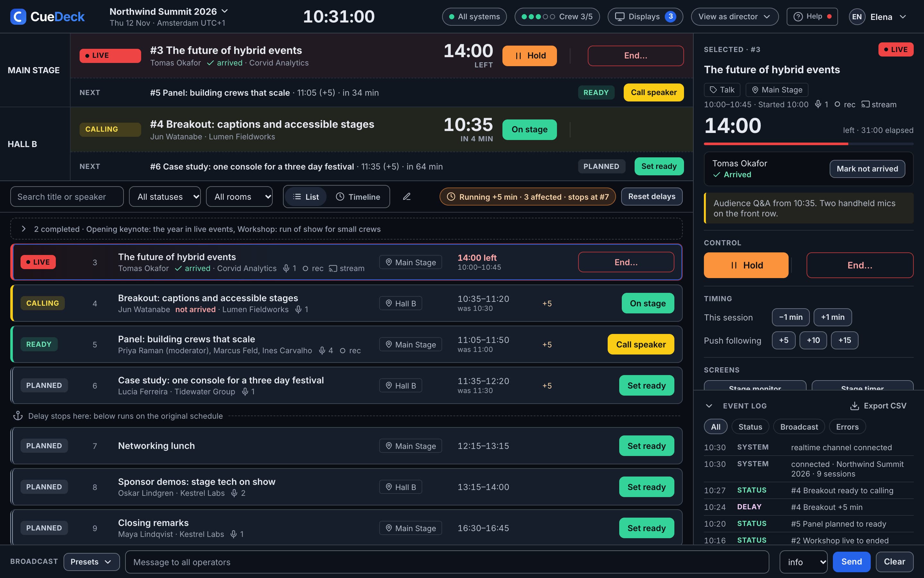The width and height of the screenshot is (924, 578).
Task: Click Call speaker in Main Stage next row
Action: coord(653,92)
